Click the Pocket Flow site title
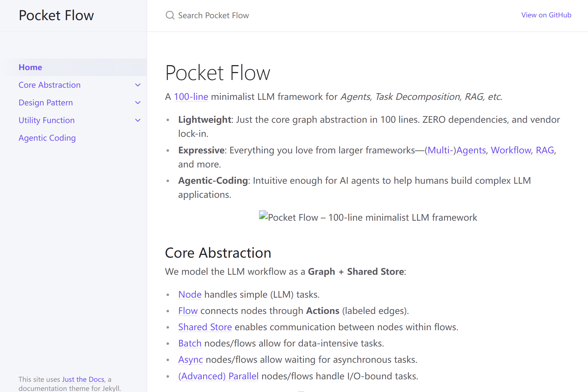 coord(56,15)
